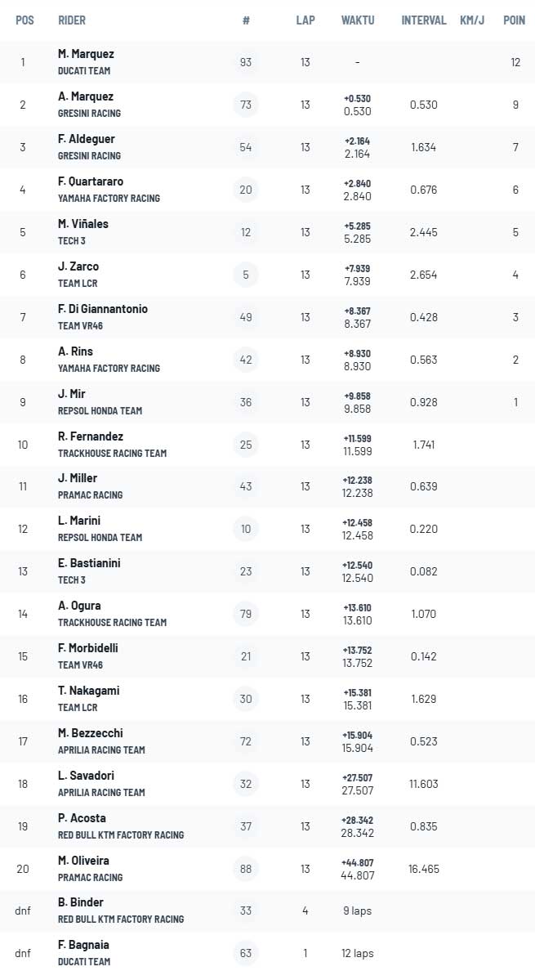Click the number 42 rider badge
The image size is (535, 980).
246,360
